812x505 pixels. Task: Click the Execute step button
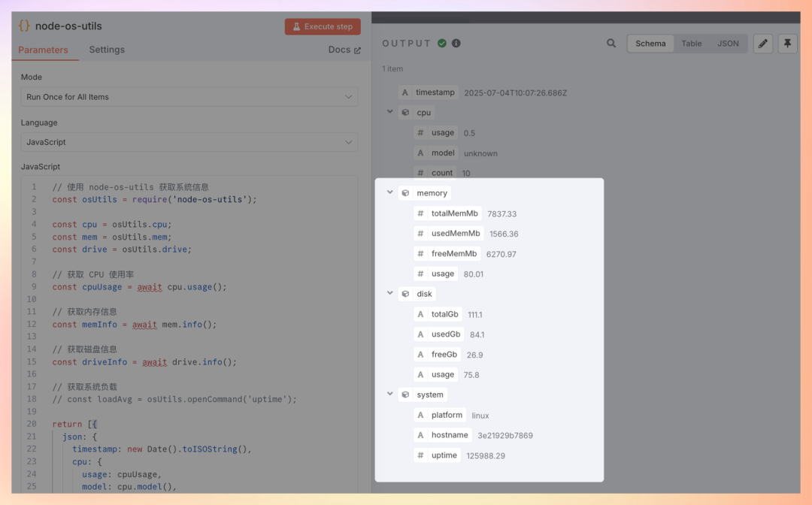coord(323,26)
